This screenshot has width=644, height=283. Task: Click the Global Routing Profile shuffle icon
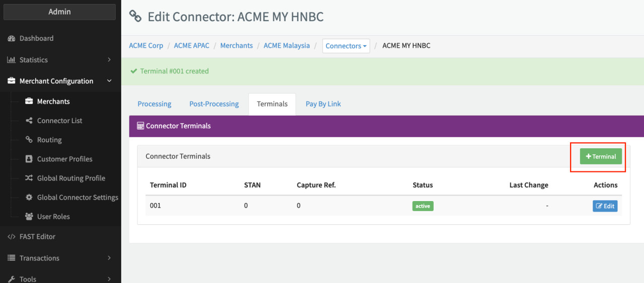click(29, 178)
